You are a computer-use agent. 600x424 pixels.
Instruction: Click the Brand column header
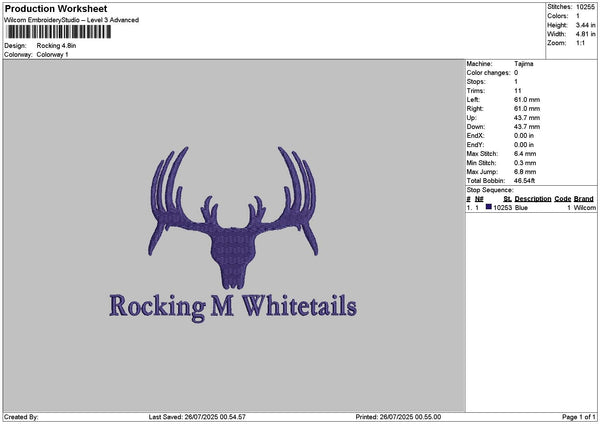coord(584,198)
